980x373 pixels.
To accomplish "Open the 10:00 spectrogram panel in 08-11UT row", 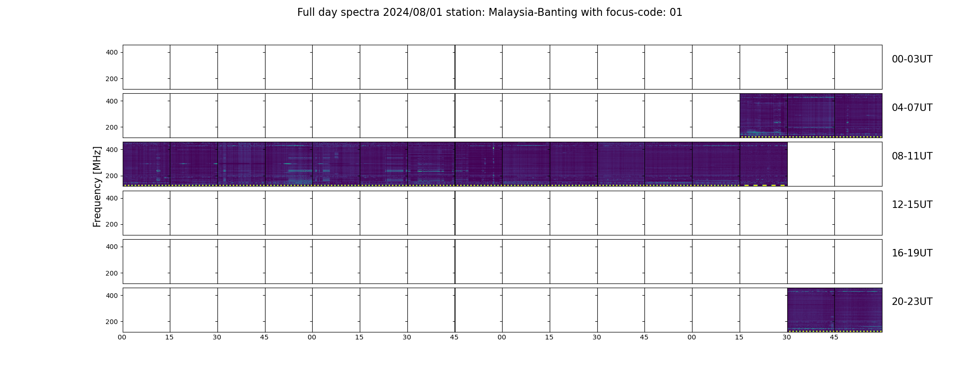I will coord(526,164).
